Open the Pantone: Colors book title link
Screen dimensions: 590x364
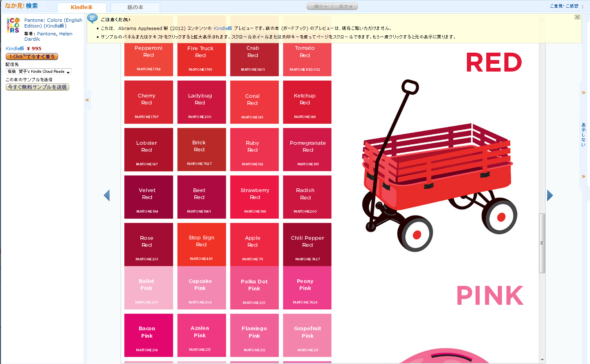click(53, 23)
